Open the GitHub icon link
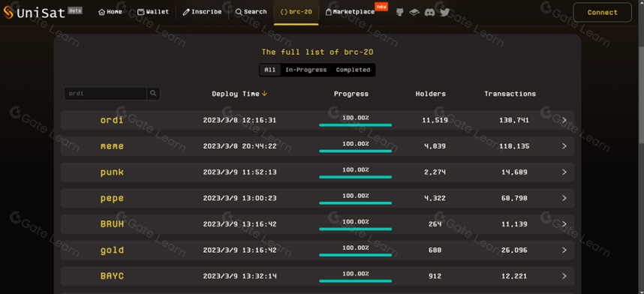 coord(399,12)
